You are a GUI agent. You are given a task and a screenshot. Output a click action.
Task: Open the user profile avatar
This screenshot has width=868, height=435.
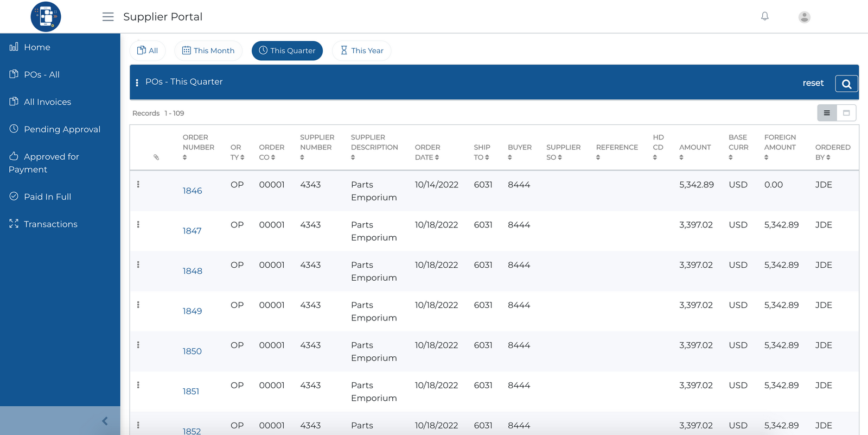pyautogui.click(x=804, y=17)
